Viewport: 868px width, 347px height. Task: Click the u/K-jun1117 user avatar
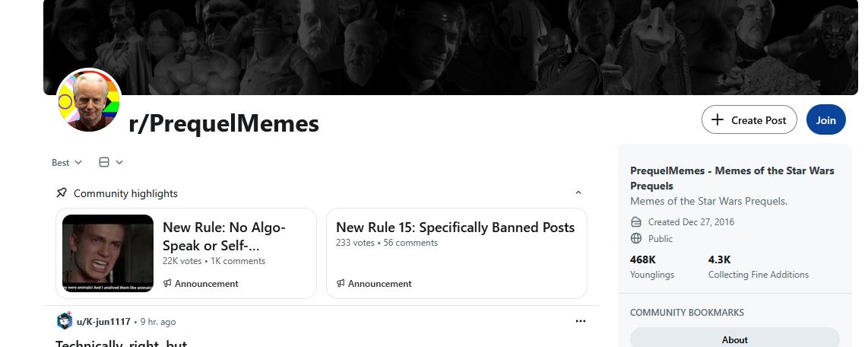point(64,321)
